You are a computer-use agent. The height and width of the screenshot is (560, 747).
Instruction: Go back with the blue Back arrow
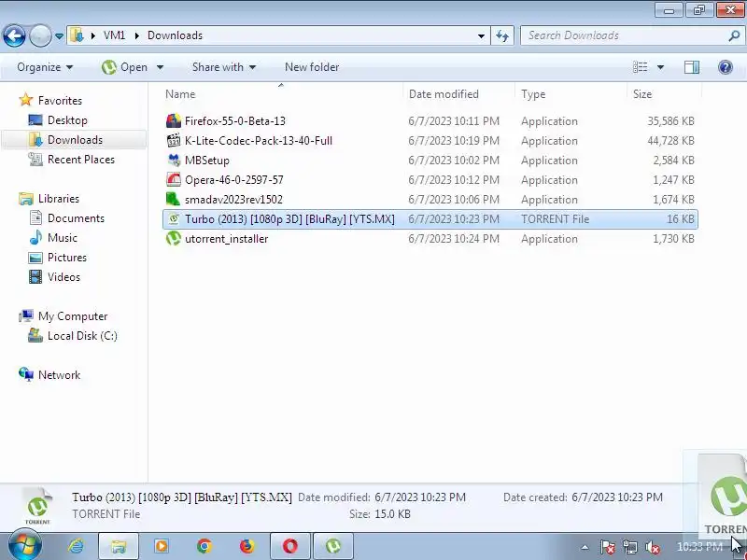[x=14, y=35]
